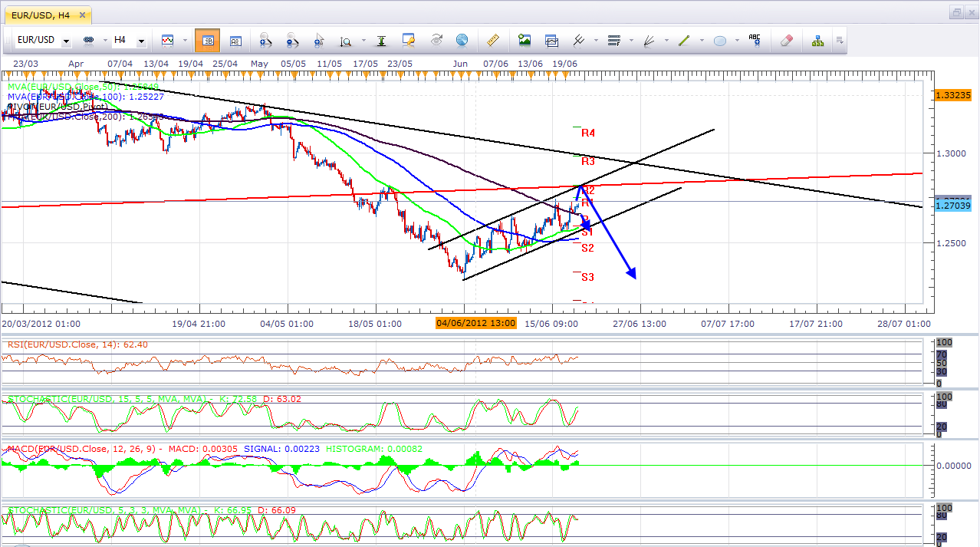Click the blue globe icon
The height and width of the screenshot is (547, 980).
coord(462,40)
